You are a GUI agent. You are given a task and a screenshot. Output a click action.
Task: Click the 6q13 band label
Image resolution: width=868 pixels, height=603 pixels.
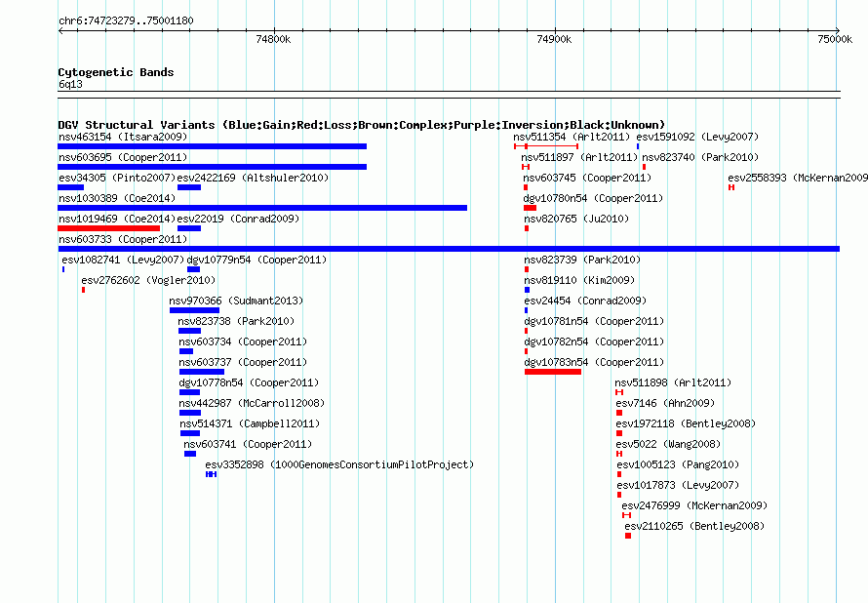pos(70,84)
